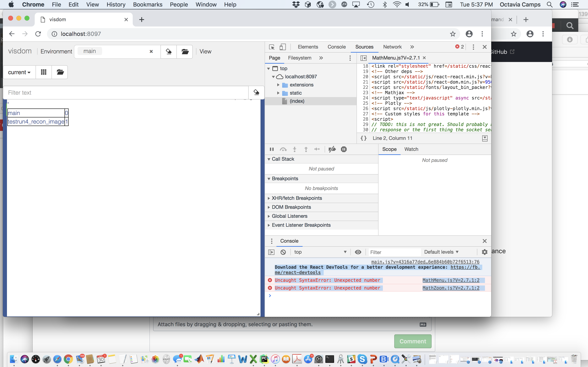
Task: Open console settings via the gear icon
Action: 484,252
